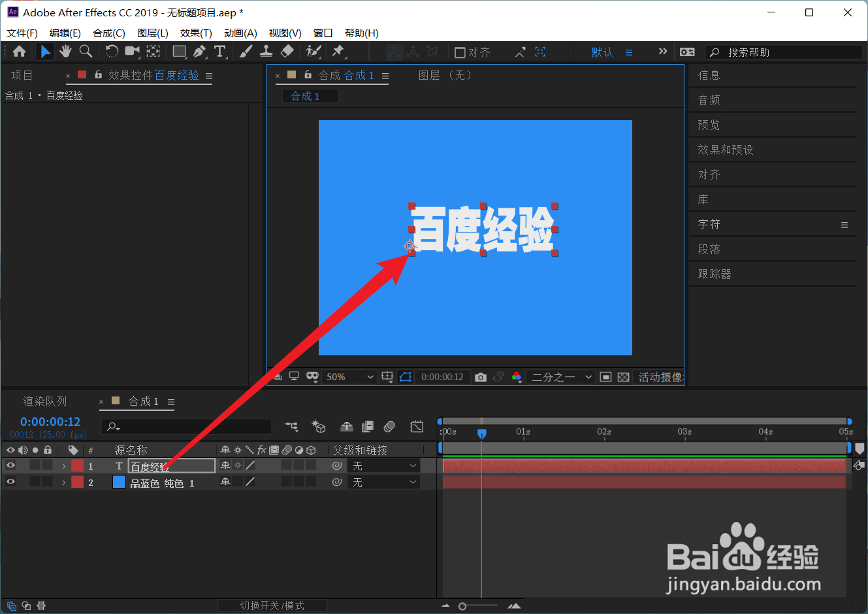Select the Type text tool

point(220,52)
